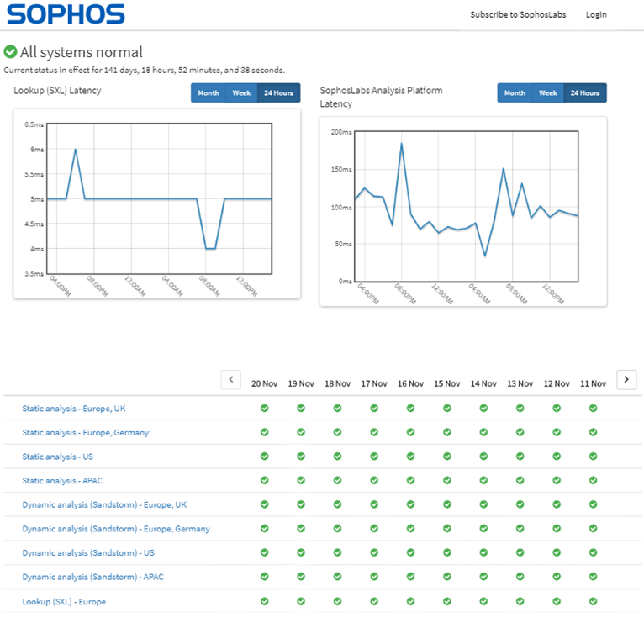Screen dimensions: 644x644
Task: Open Static analysis - Europe, Germany link
Action: [x=86, y=432]
